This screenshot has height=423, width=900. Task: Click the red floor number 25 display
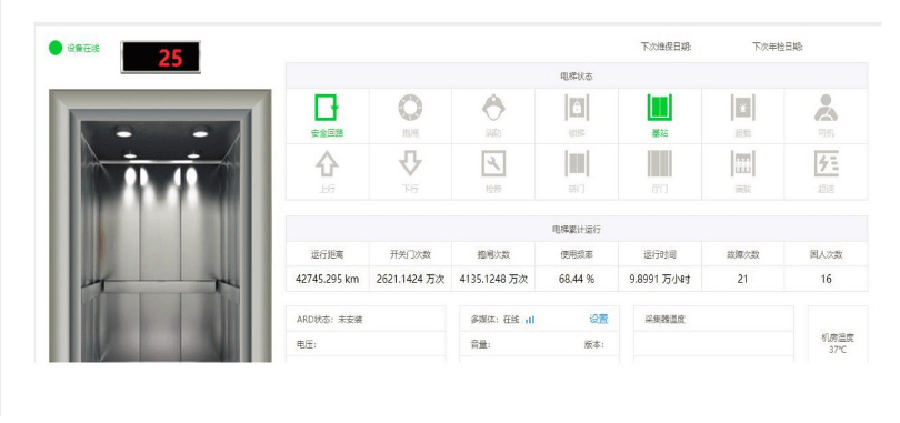click(x=160, y=58)
